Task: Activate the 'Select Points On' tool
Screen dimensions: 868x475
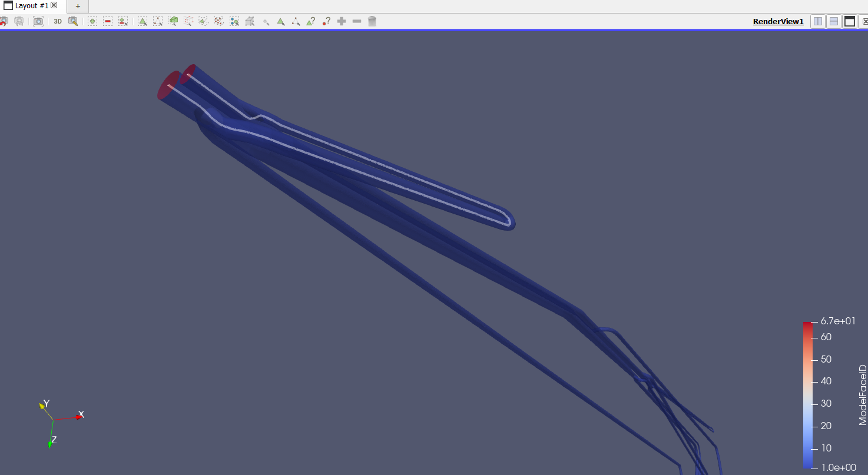Action: tap(158, 21)
